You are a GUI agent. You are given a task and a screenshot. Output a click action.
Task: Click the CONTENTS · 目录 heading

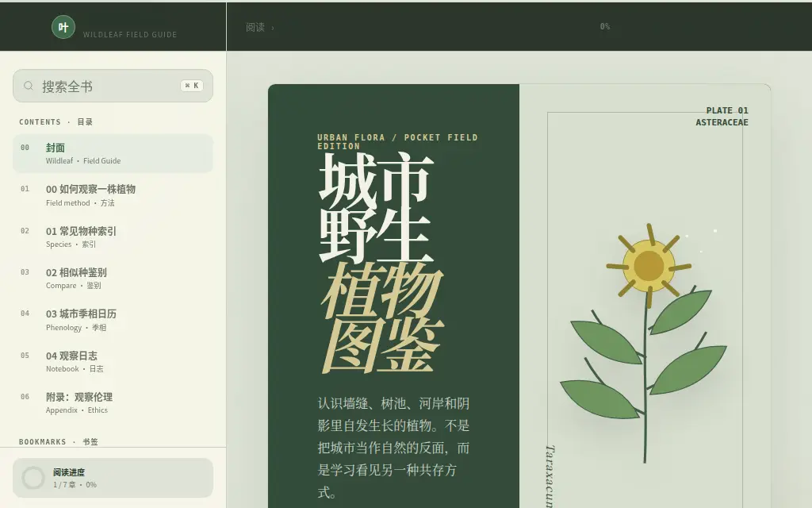pyautogui.click(x=56, y=121)
